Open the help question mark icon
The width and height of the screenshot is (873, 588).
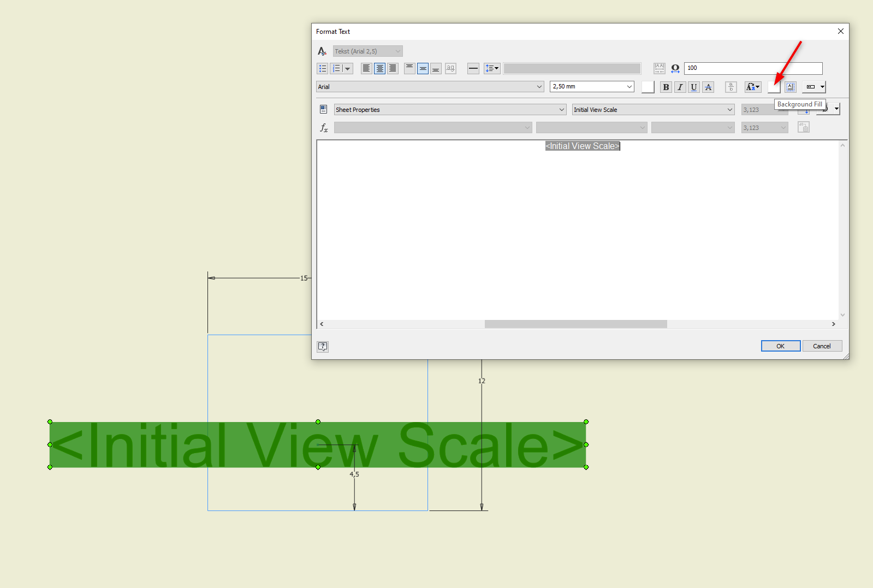323,346
